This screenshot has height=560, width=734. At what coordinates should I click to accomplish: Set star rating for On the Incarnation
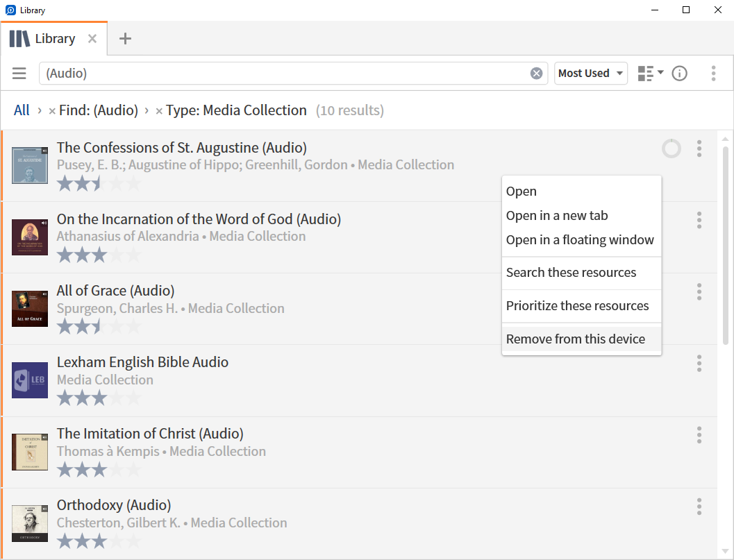99,255
